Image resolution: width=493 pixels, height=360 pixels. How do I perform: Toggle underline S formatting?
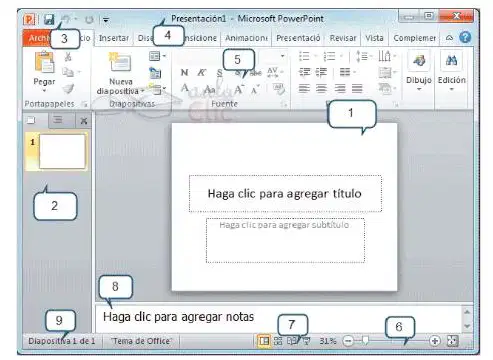[x=219, y=73]
